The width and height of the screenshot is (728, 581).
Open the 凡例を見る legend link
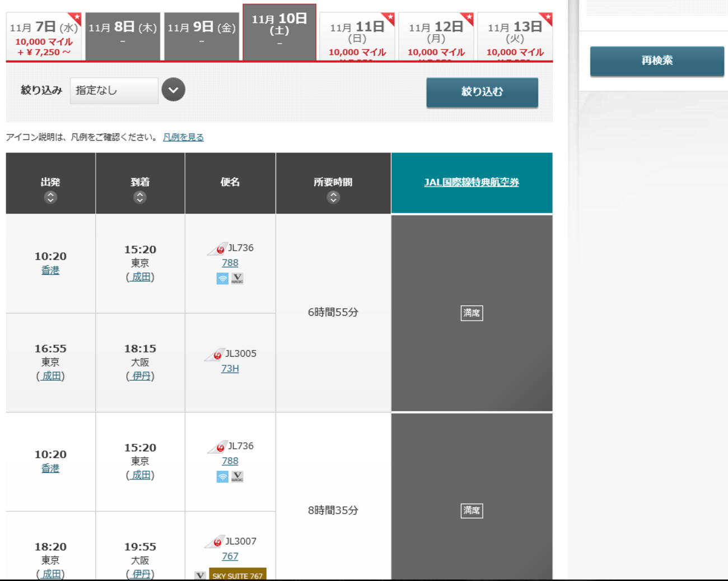pyautogui.click(x=183, y=137)
